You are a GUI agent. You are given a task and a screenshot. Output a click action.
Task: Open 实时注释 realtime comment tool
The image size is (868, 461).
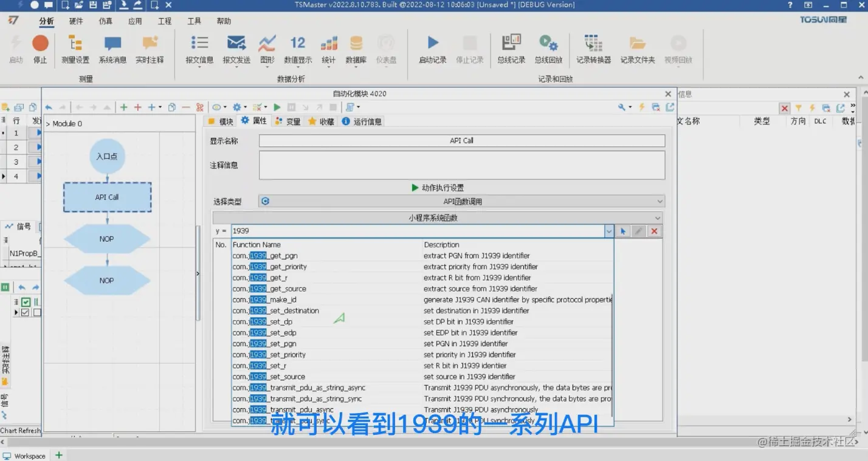[150, 49]
